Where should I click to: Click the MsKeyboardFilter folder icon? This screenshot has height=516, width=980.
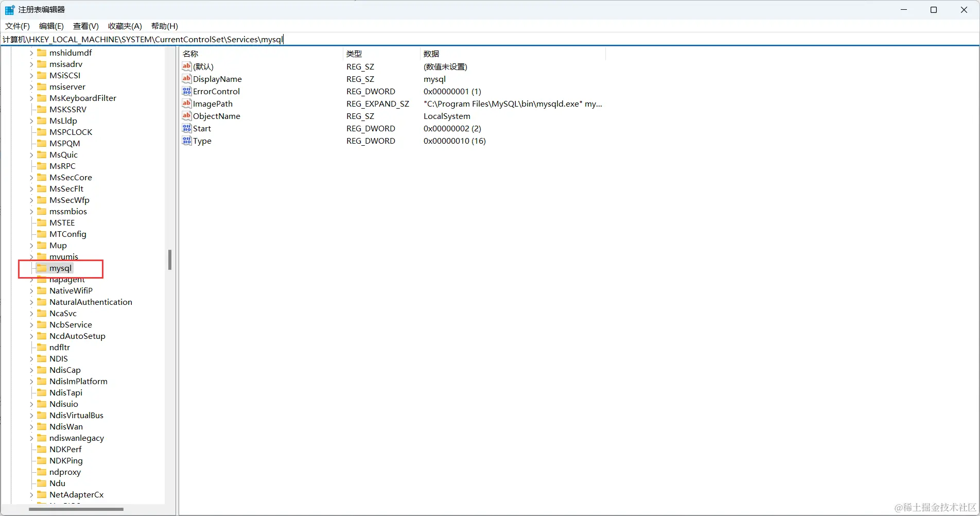tap(42, 98)
